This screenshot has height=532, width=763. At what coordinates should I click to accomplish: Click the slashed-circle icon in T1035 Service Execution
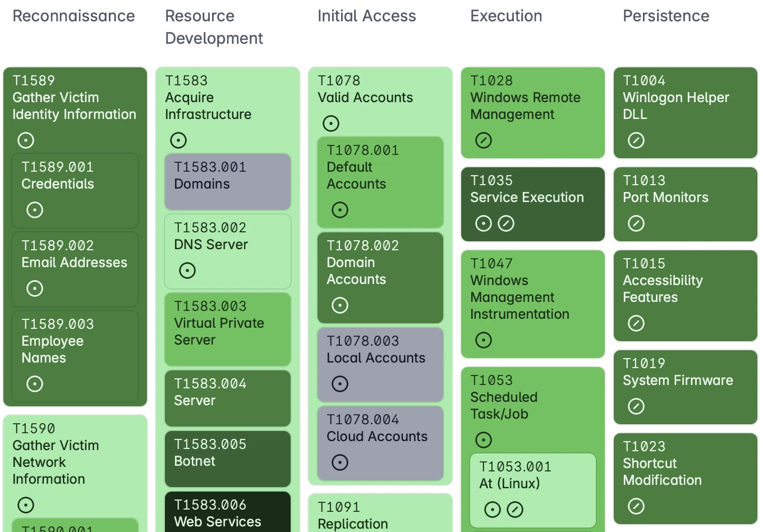click(x=506, y=223)
